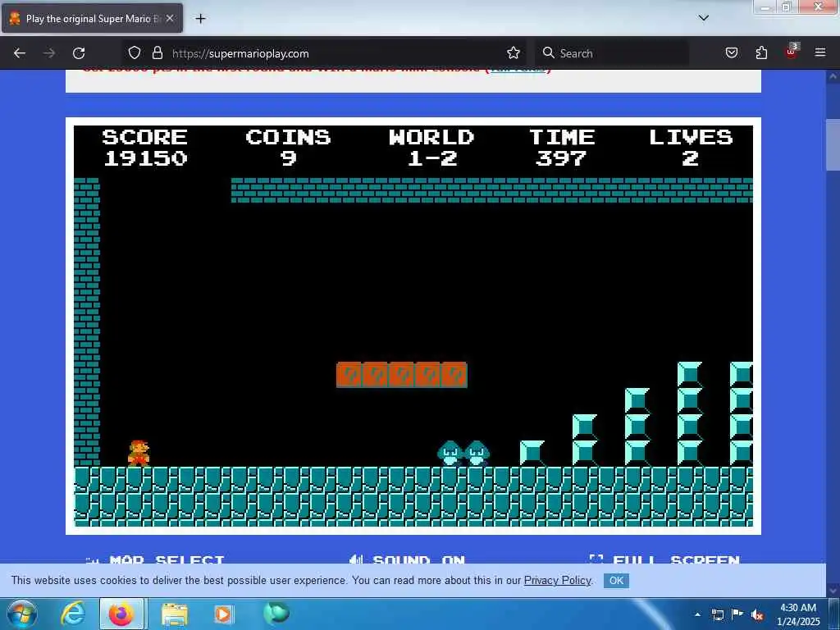Switch the game to Full Screen
Image resolution: width=840 pixels, height=630 pixels.
(664, 559)
